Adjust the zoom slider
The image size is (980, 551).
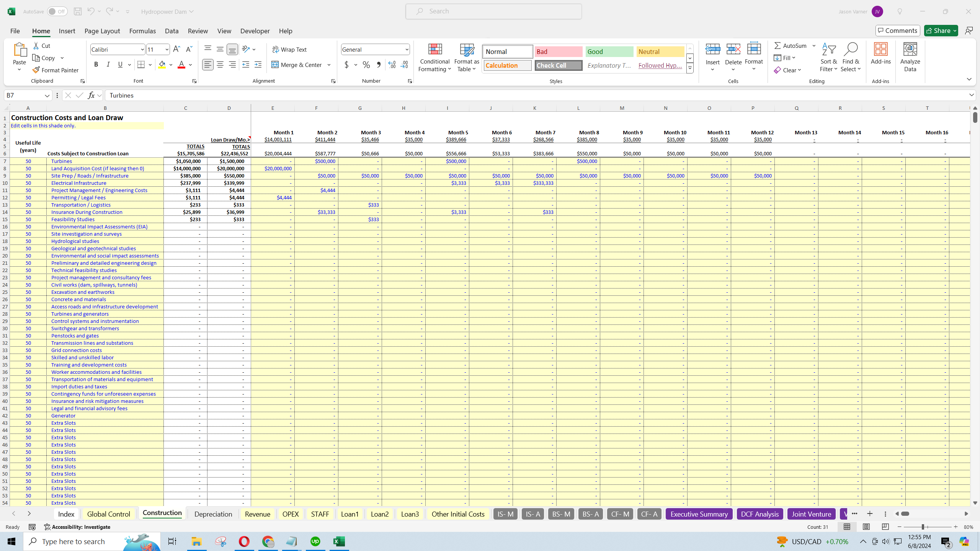pyautogui.click(x=923, y=527)
